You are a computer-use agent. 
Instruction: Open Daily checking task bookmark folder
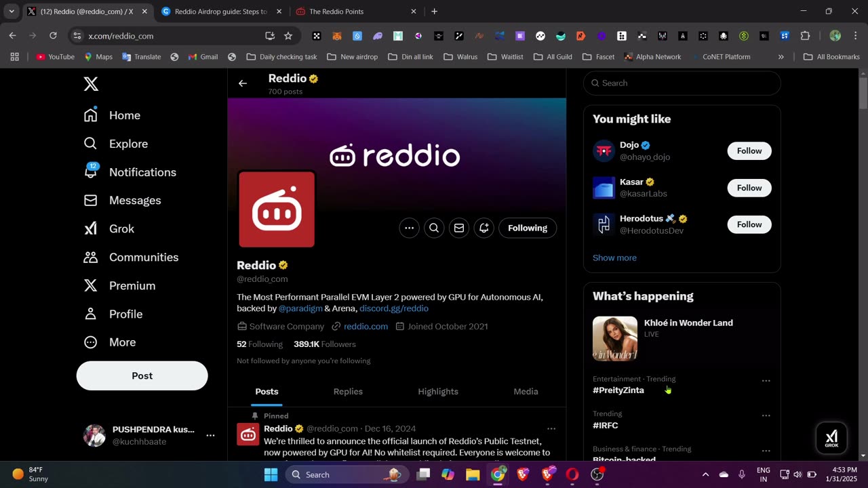(281, 57)
